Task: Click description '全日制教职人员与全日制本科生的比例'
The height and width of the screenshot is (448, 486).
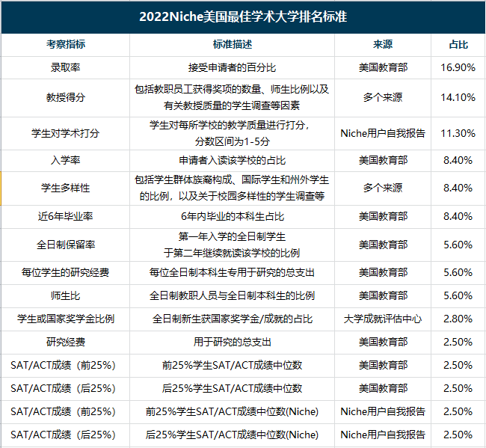Action: [232, 295]
